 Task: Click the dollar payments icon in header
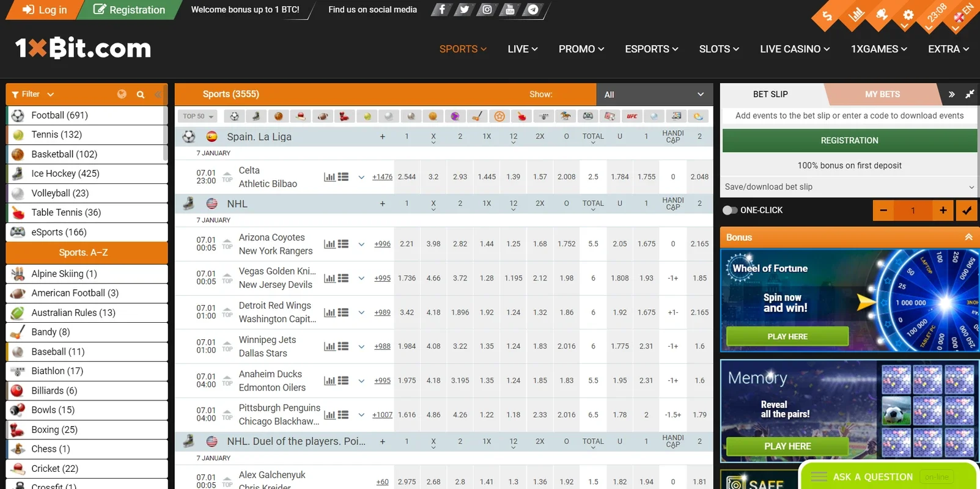coord(827,16)
